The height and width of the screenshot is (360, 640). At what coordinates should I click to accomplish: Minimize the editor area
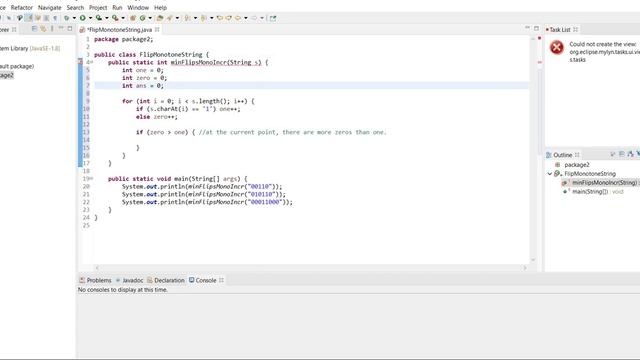(x=527, y=28)
